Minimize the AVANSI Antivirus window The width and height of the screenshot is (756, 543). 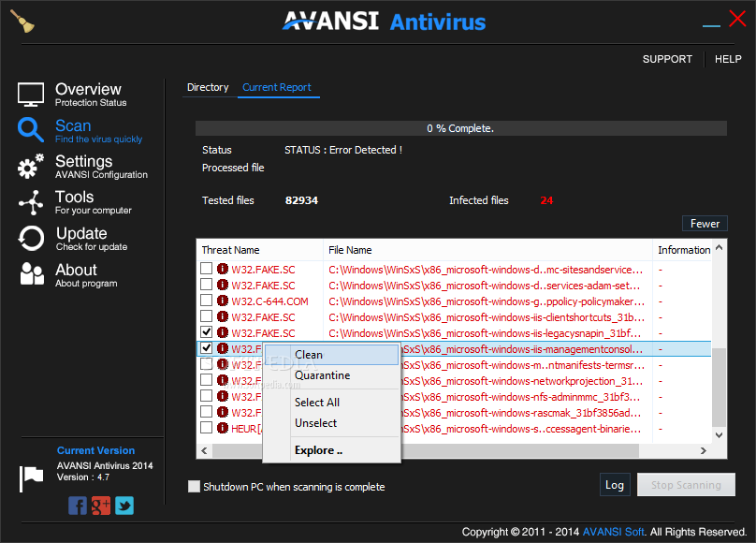click(711, 25)
